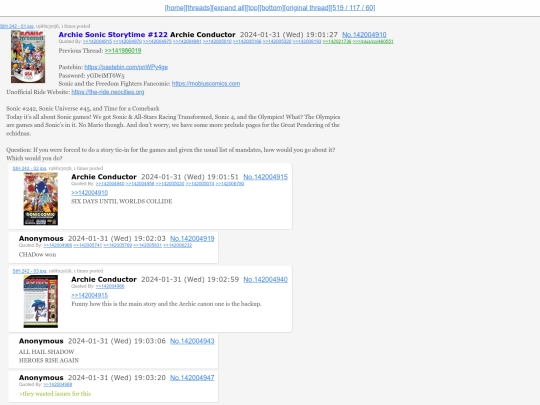Click the text ALL HAIL SHADOW
540x405 pixels.
coord(46,352)
